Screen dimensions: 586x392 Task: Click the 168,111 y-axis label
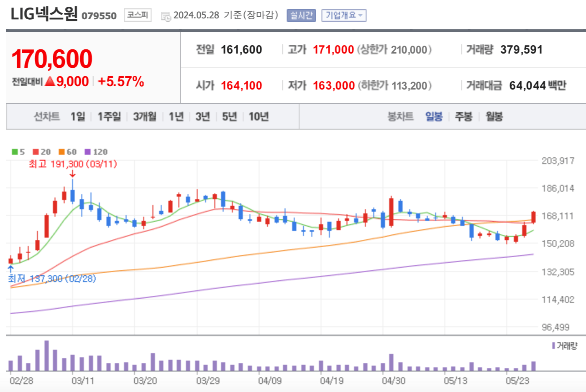558,216
